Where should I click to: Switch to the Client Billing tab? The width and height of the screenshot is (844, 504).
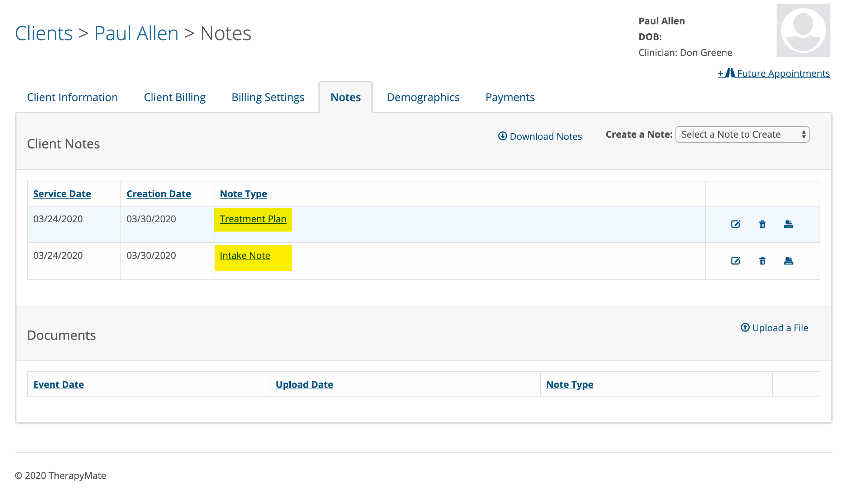click(x=175, y=98)
